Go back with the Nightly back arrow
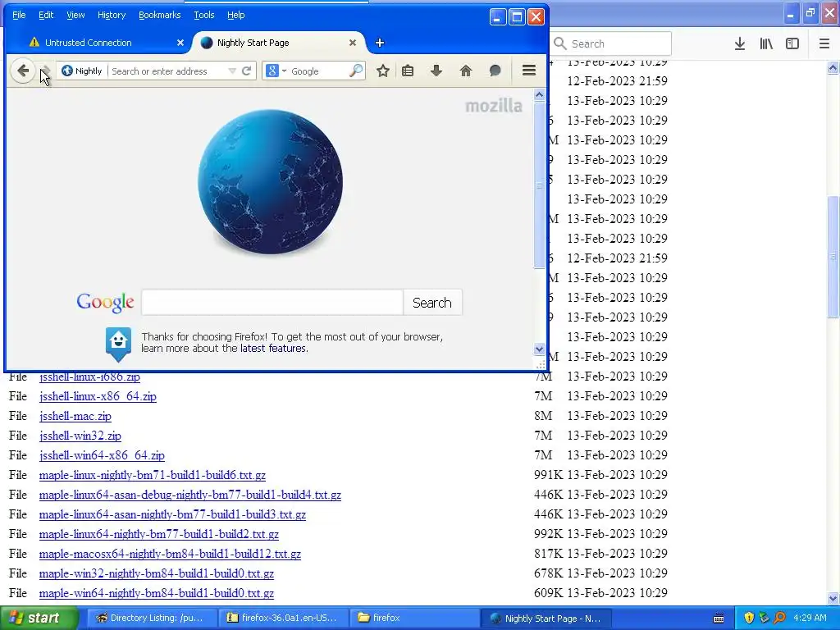This screenshot has width=840, height=630. click(x=23, y=71)
